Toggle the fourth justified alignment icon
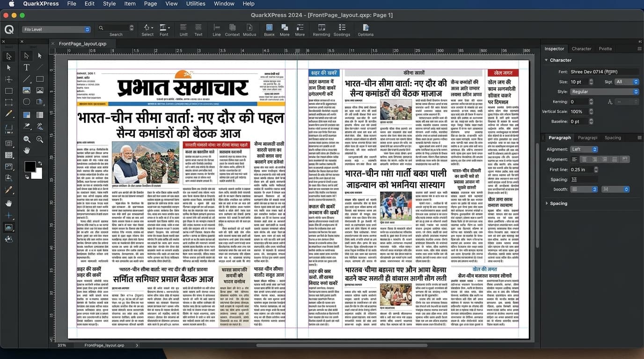The image size is (644, 359). tap(604, 159)
